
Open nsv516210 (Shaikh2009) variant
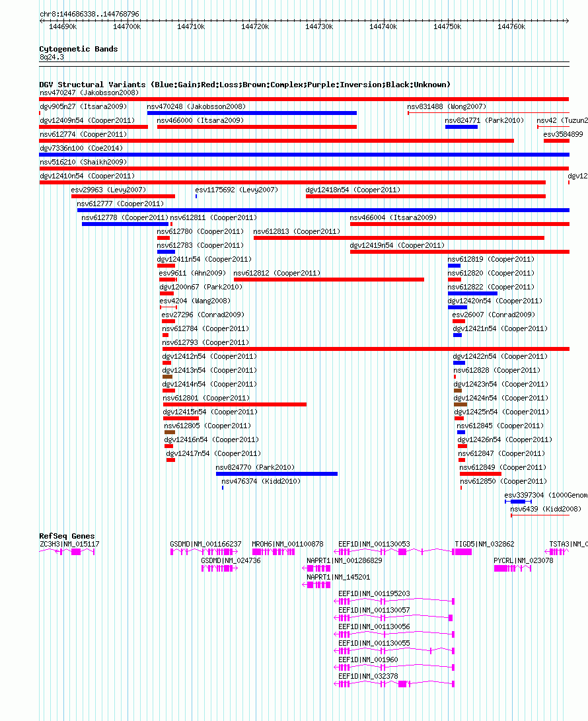pos(83,162)
